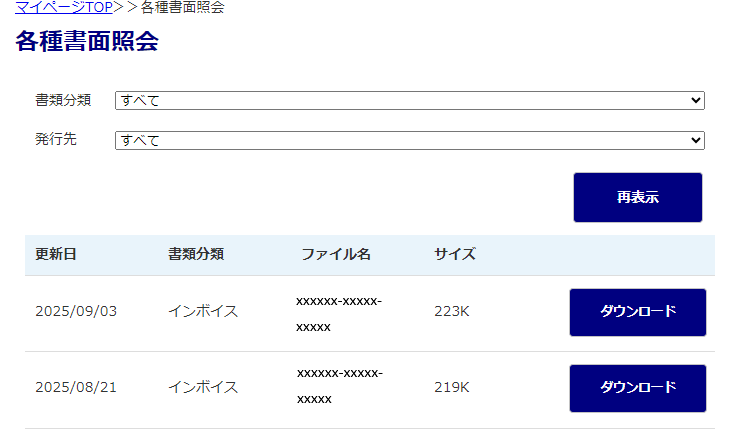
Task: Click the large 各種書面照会 page heading
Action: coord(87,42)
